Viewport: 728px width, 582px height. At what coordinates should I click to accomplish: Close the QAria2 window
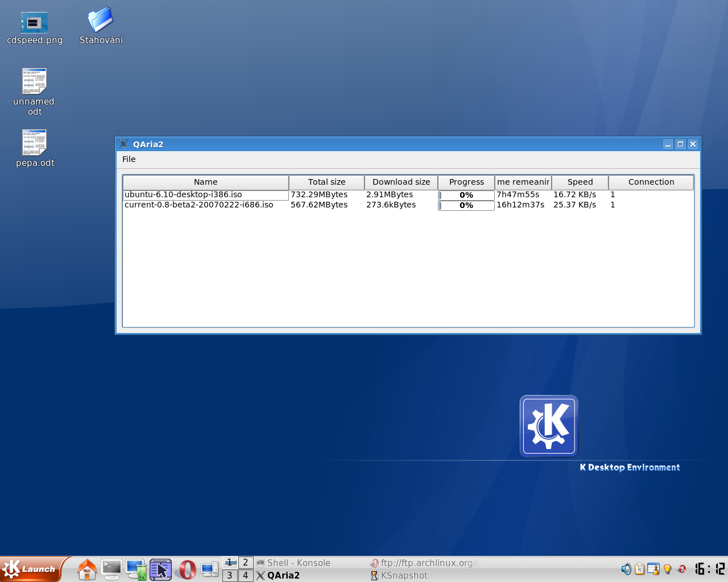[693, 144]
